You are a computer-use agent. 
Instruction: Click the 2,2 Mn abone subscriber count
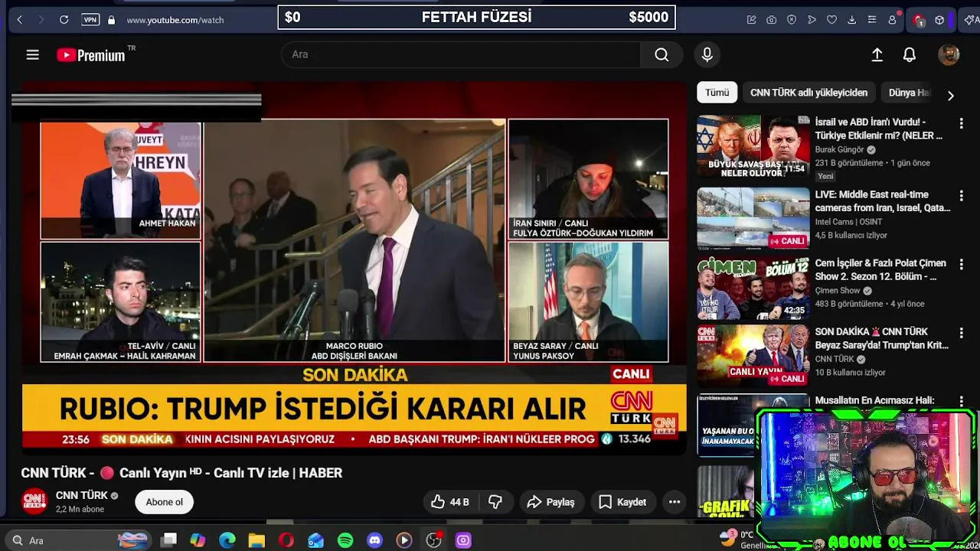point(80,510)
